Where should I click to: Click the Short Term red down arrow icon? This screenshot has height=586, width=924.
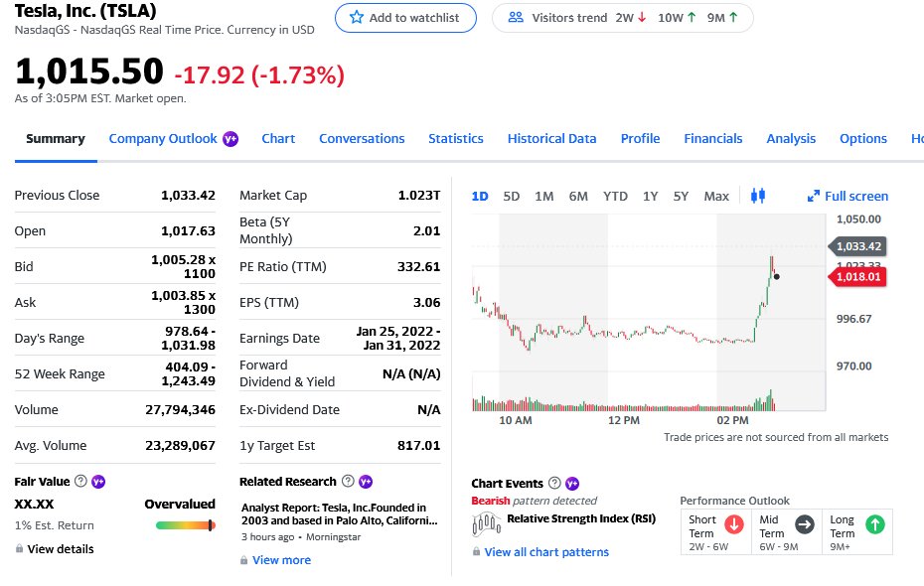tap(733, 524)
